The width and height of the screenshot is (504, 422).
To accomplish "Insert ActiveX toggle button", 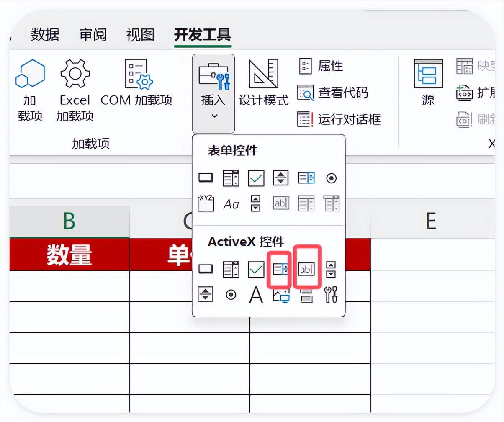I will [x=306, y=295].
